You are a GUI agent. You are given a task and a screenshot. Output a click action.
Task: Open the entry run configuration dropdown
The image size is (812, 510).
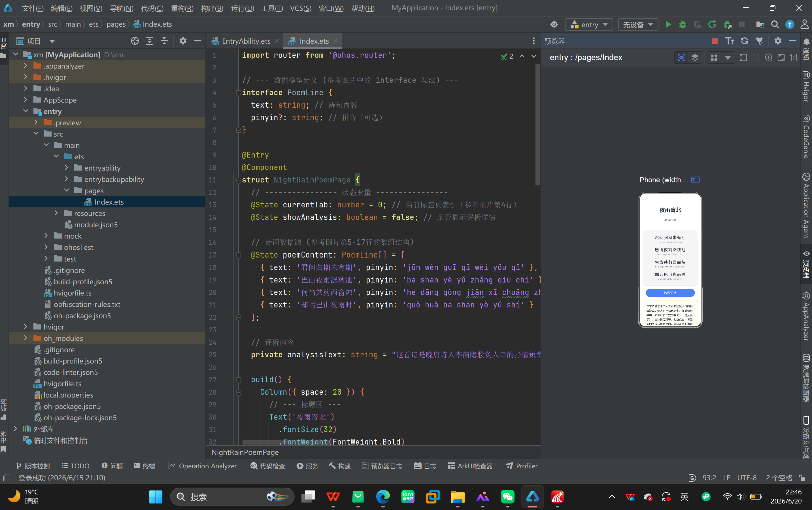589,24
